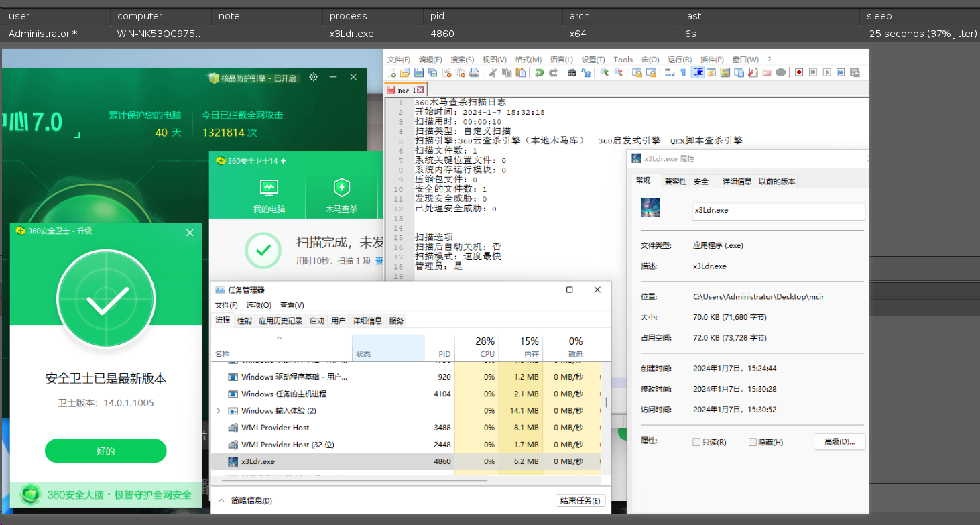
Task: Close the 360安全卫士 升级 dialog
Action: point(190,233)
